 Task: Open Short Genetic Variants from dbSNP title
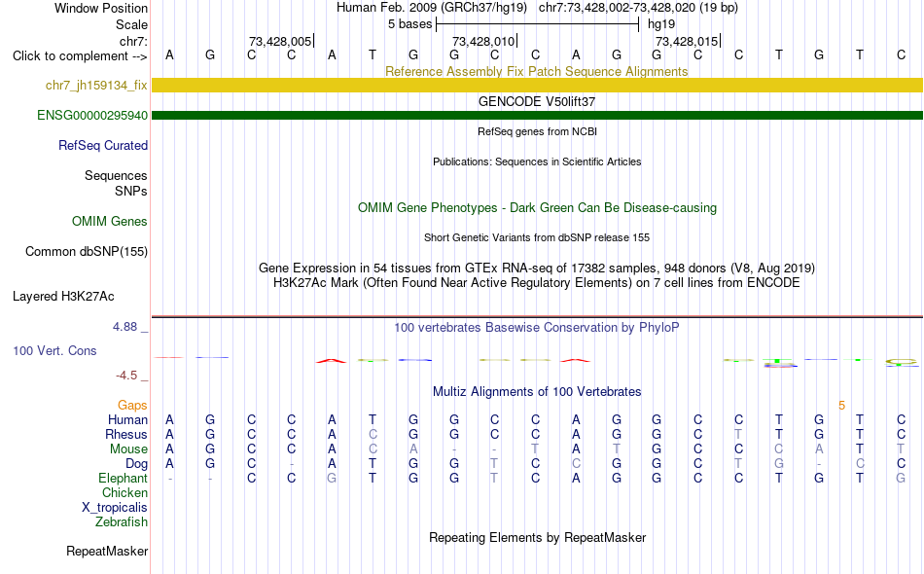click(537, 237)
